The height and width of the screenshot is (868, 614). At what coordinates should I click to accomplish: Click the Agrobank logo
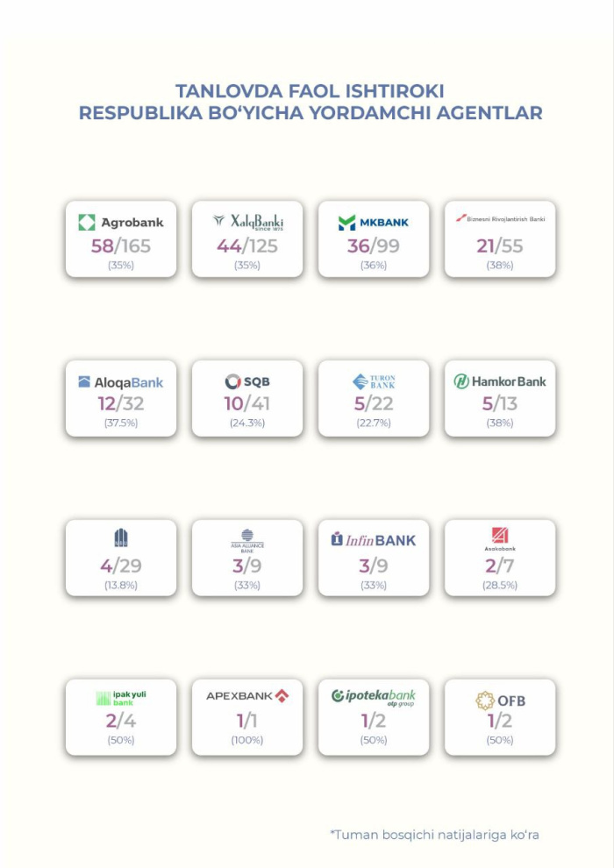click(121, 222)
